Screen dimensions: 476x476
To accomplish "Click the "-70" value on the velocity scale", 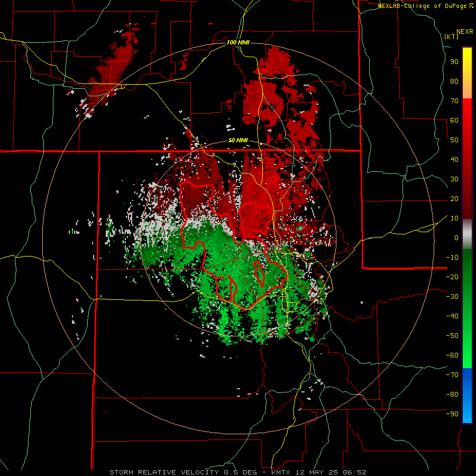I will (452, 375).
